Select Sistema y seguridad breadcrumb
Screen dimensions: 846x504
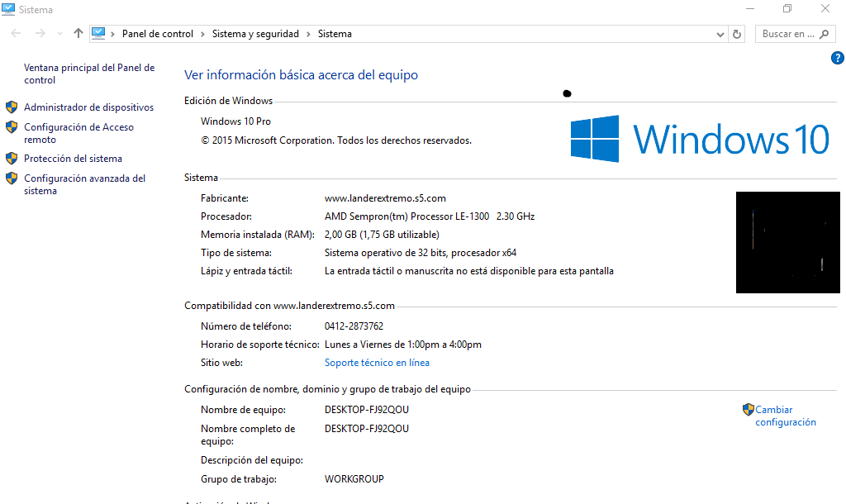tap(255, 34)
